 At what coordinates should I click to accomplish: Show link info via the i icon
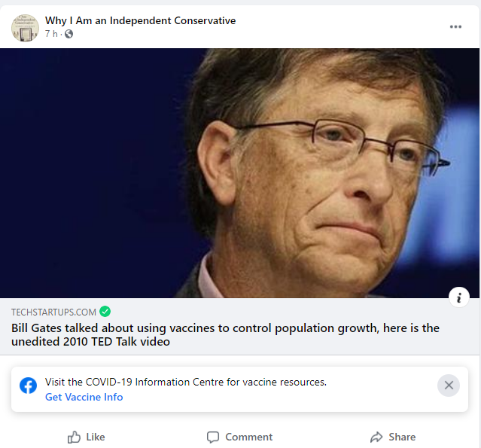pos(459,297)
